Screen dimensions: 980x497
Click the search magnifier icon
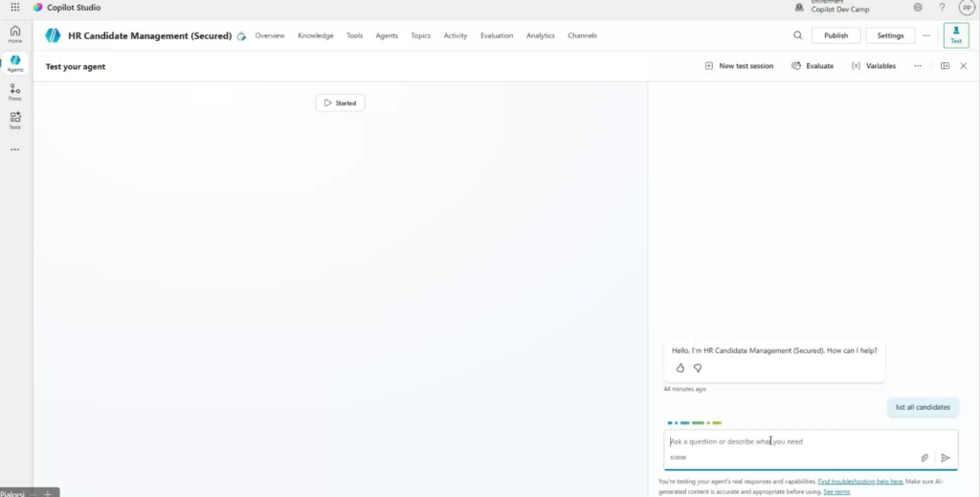[x=798, y=35]
